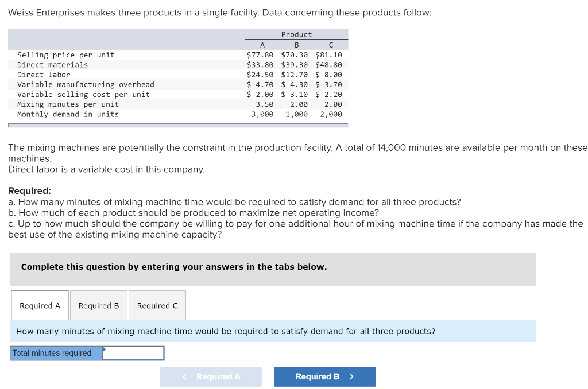
Task: Select the Required A tab
Action: [x=39, y=305]
